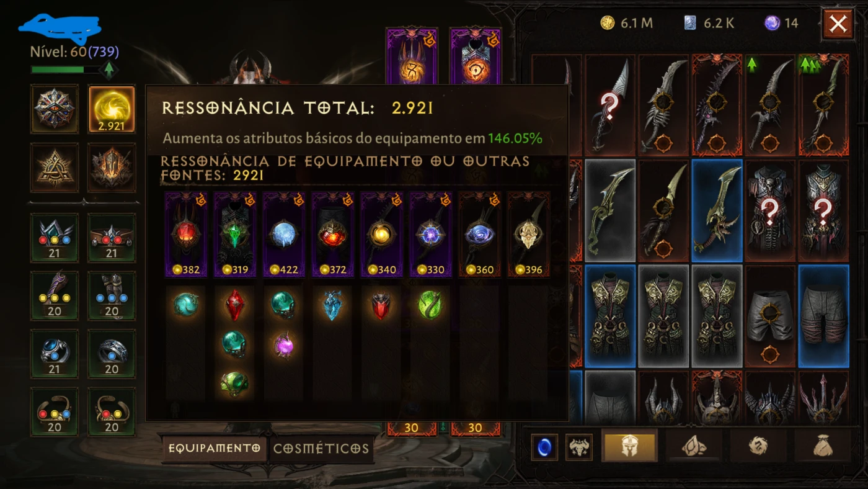The height and width of the screenshot is (489, 868).
Task: Click the blue portal ring icon
Action: [544, 447]
